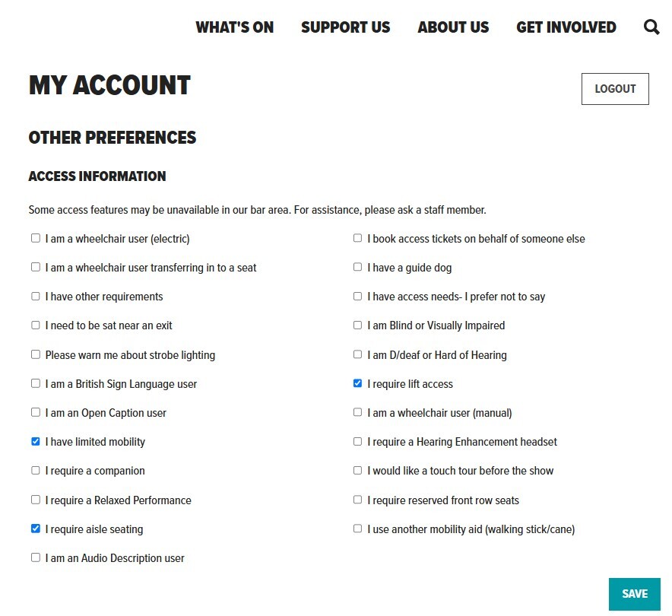This screenshot has width=672, height=616.
Task: Open the GET INVOLVED menu
Action: point(566,27)
